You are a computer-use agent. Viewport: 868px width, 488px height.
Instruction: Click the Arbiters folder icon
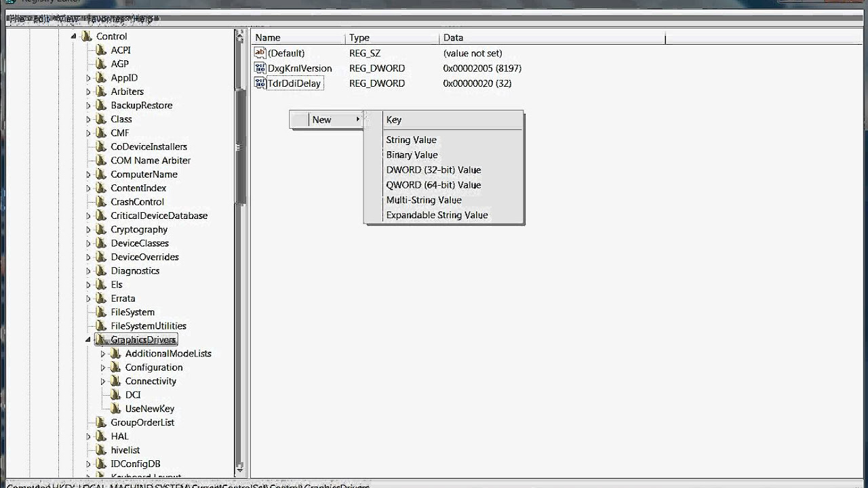[x=101, y=91]
